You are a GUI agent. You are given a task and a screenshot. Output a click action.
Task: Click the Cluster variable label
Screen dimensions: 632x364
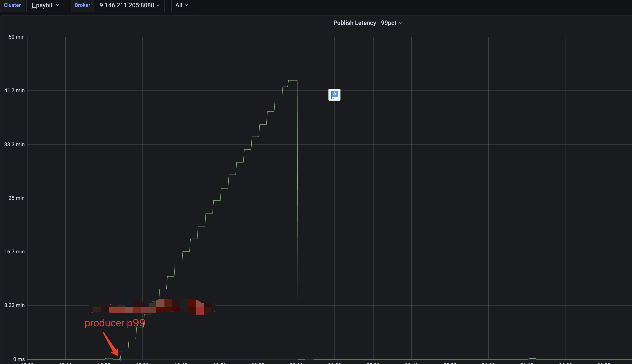pos(12,5)
